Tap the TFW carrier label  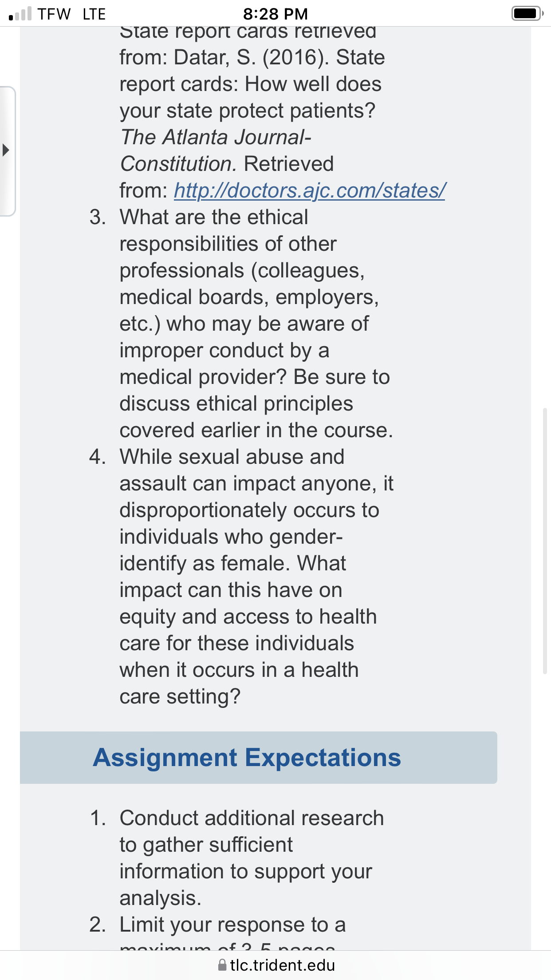54,14
